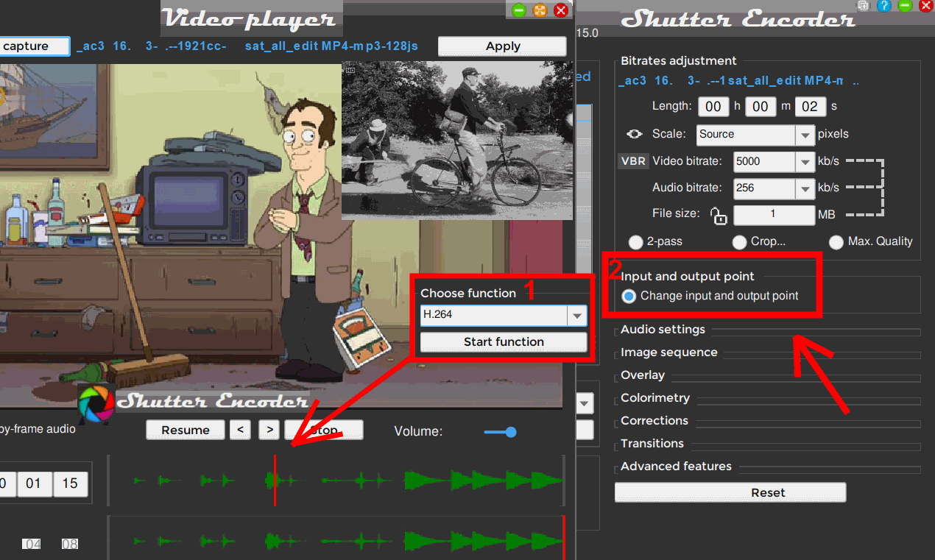Expand the Audio settings section
The height and width of the screenshot is (560, 935).
pos(663,330)
